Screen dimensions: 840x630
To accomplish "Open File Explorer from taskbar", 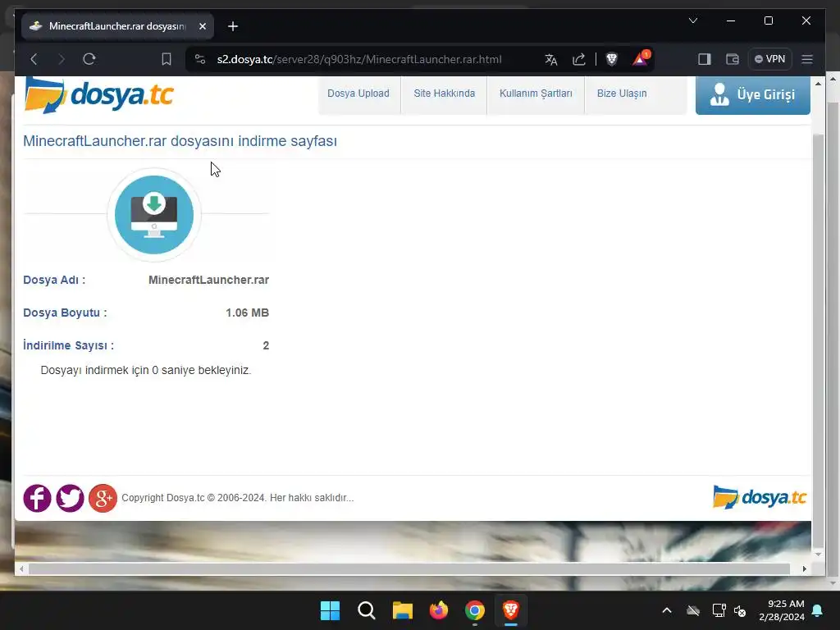I will (x=402, y=610).
